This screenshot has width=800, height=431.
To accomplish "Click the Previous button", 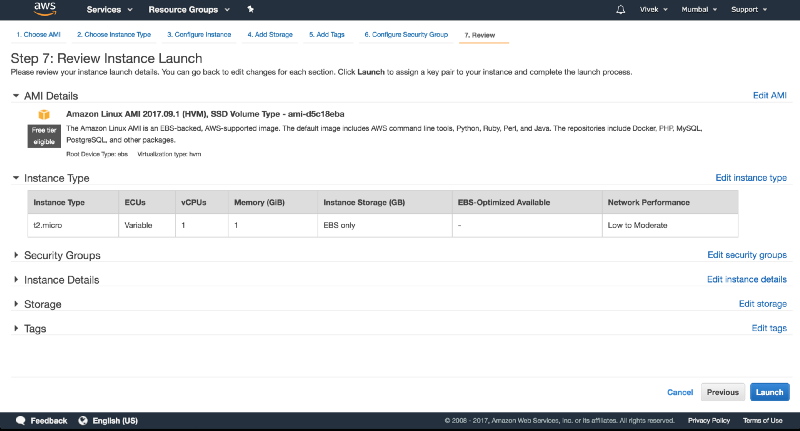I will [x=722, y=392].
